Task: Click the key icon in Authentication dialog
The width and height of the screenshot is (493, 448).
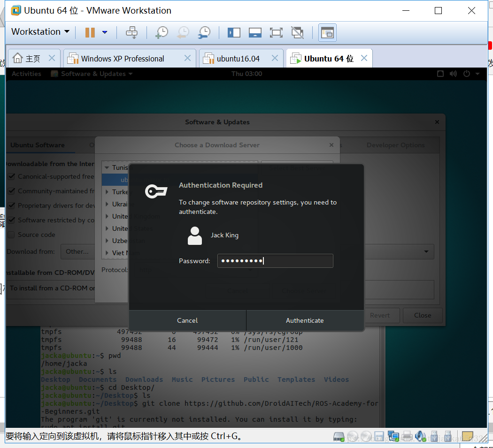Action: coord(156,191)
